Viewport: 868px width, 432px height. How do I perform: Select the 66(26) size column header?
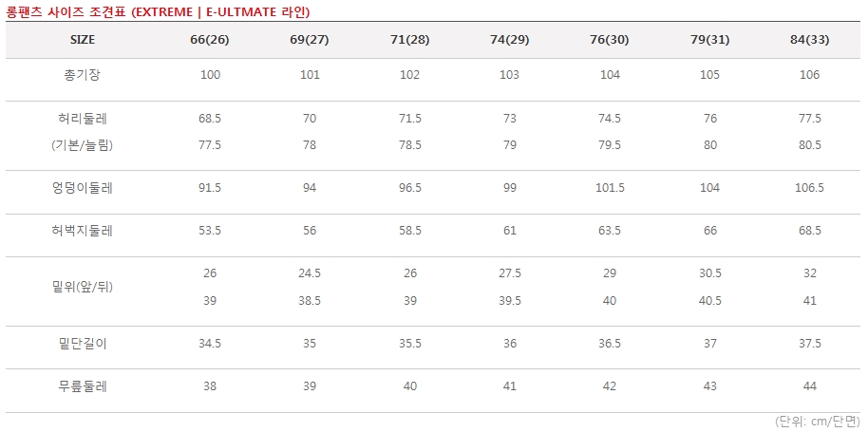211,40
